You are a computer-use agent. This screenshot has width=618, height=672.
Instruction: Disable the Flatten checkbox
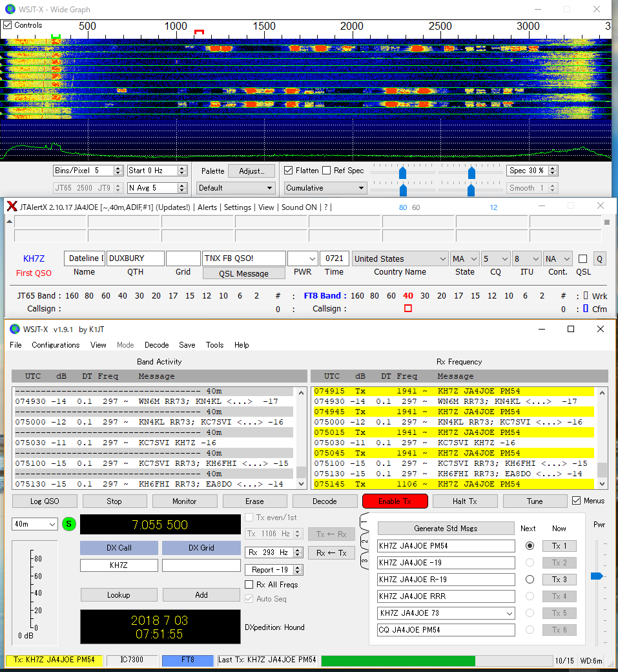(x=289, y=171)
